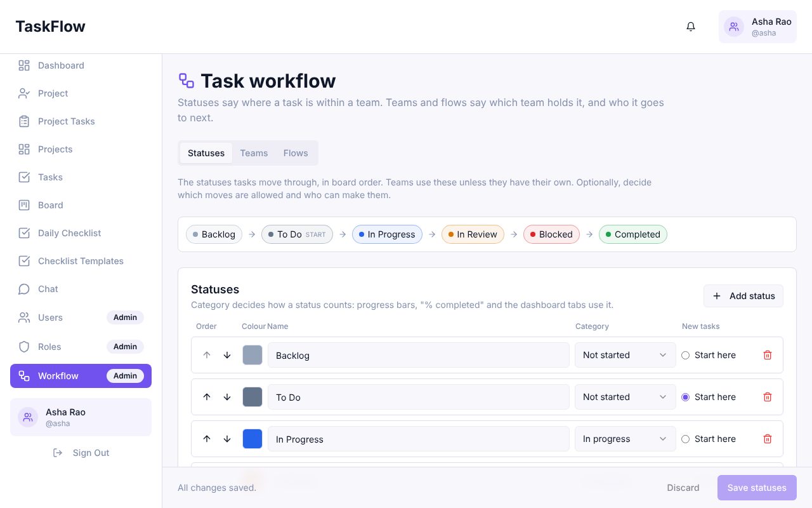Open the To Do category dropdown
812x508 pixels.
click(x=625, y=397)
